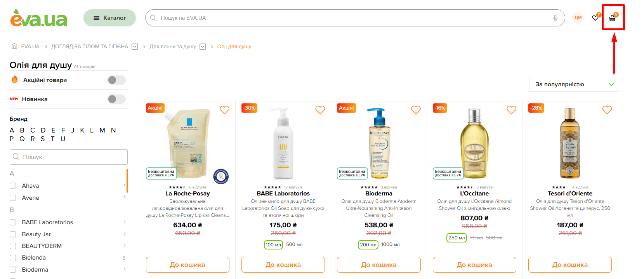Turn on the Новинка filter switch
The image size is (644, 279).
coord(116,99)
